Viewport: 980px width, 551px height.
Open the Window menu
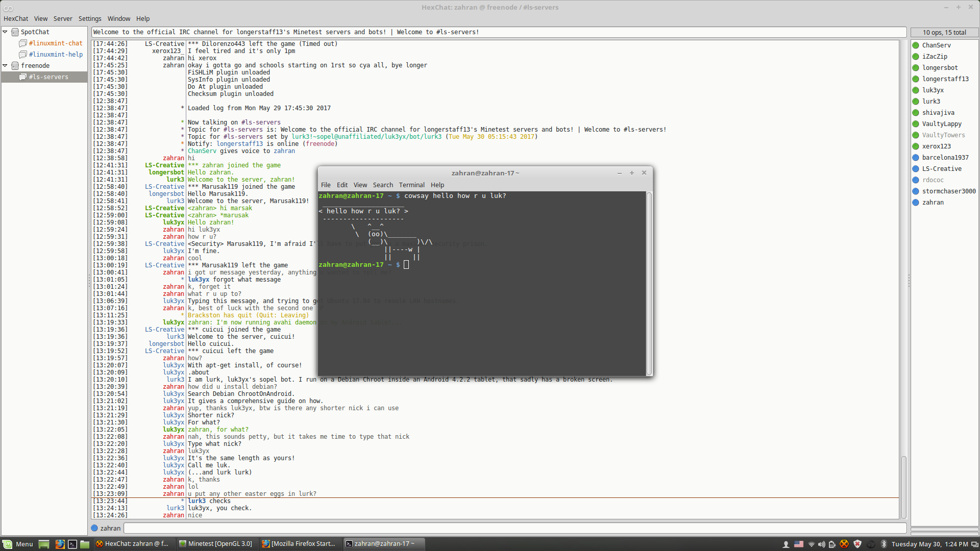tap(119, 19)
